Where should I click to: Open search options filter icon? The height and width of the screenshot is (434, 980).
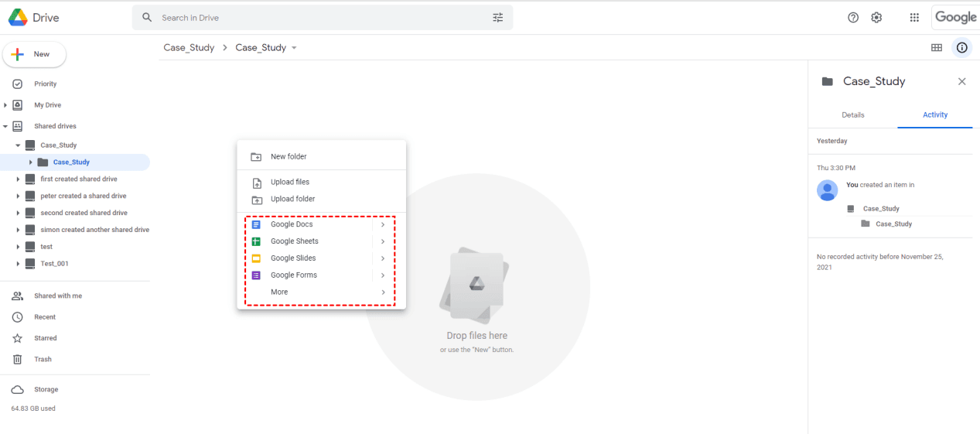point(497,18)
